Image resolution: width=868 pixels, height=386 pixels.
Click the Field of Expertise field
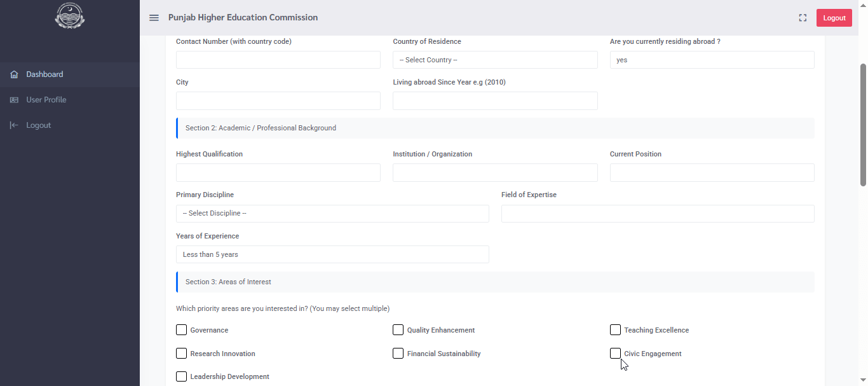[x=658, y=214]
